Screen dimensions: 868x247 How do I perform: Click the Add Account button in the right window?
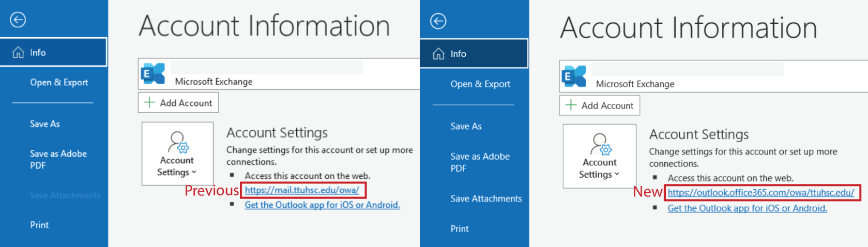tap(600, 105)
